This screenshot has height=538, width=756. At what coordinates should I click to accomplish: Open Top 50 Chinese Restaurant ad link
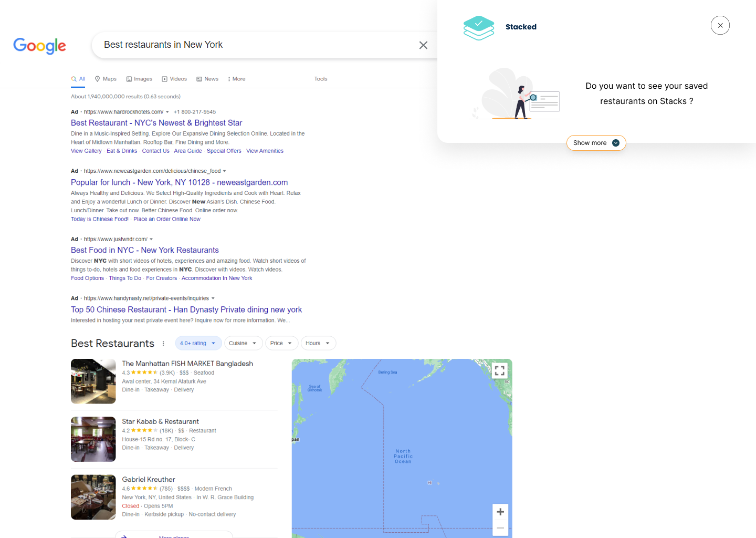[186, 309]
